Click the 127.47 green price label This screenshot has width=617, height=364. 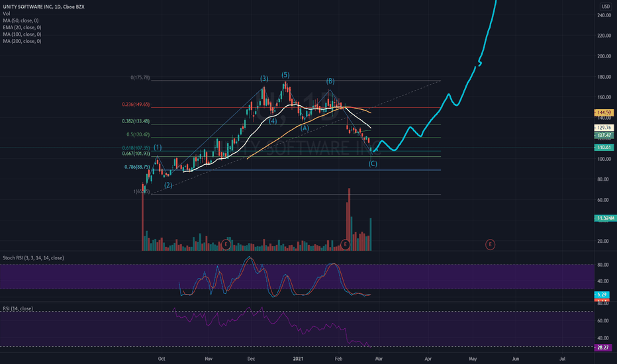pyautogui.click(x=604, y=135)
